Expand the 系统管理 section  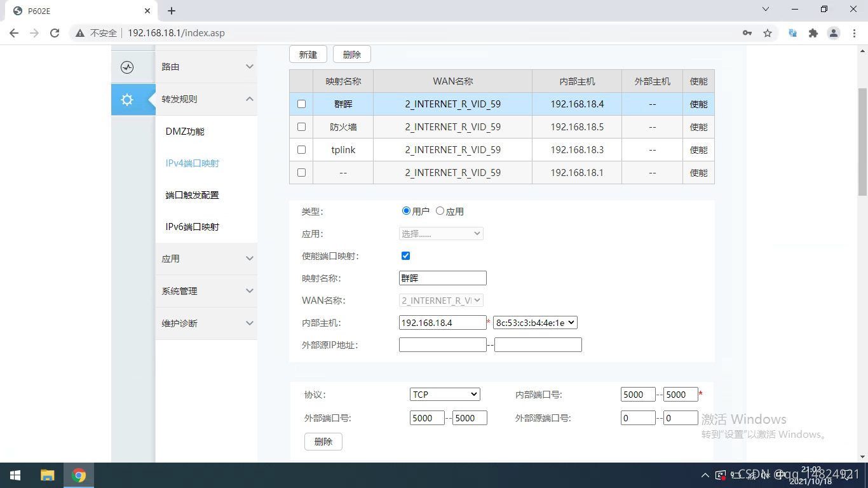pos(207,291)
